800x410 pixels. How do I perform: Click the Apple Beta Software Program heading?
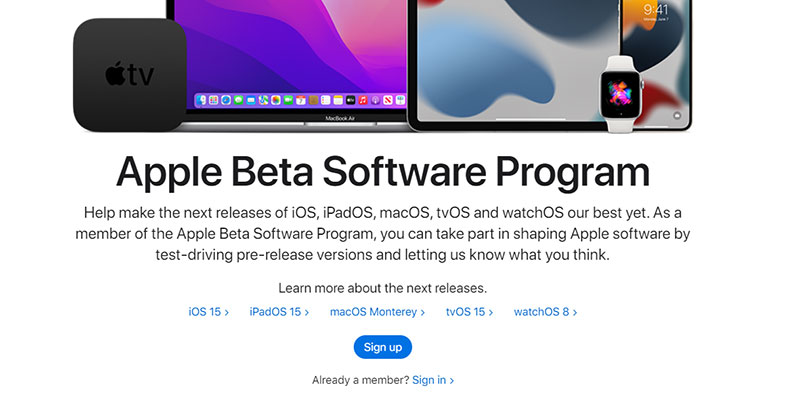point(383,172)
